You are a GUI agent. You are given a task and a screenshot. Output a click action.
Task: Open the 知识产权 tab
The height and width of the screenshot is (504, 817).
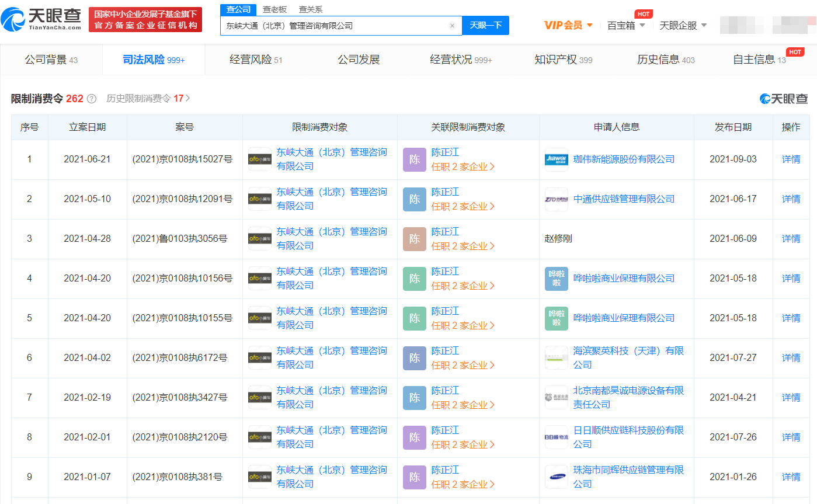point(563,60)
